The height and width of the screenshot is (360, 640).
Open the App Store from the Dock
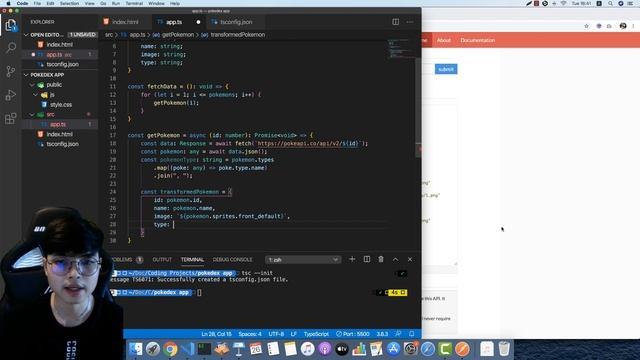tap(393, 349)
